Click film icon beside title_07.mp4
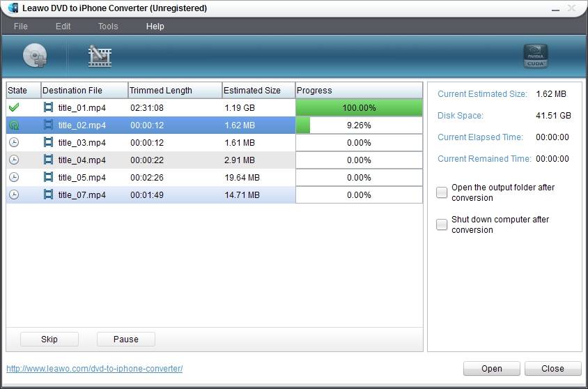588x389 pixels. tap(48, 194)
